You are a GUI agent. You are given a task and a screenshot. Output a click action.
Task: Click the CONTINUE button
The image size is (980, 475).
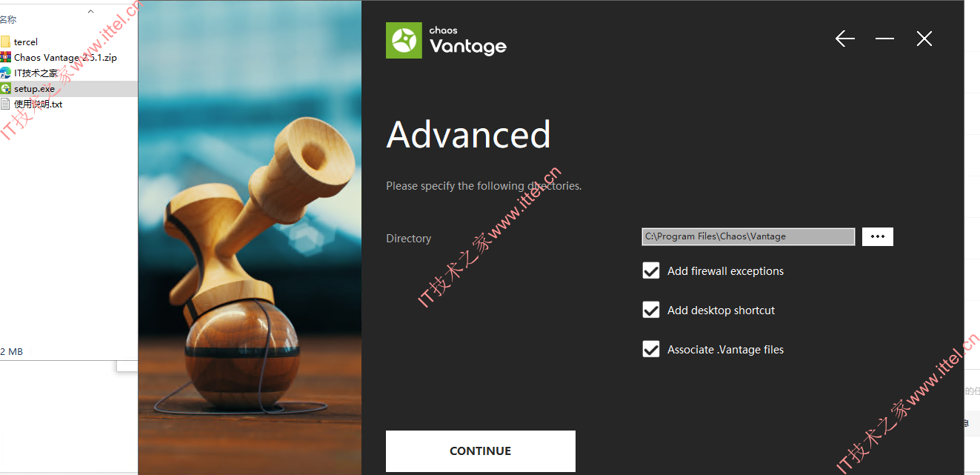point(481,451)
